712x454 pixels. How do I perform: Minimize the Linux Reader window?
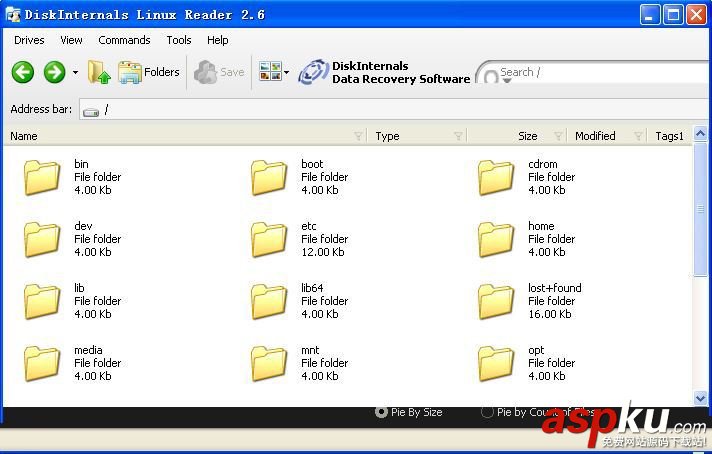[650, 15]
